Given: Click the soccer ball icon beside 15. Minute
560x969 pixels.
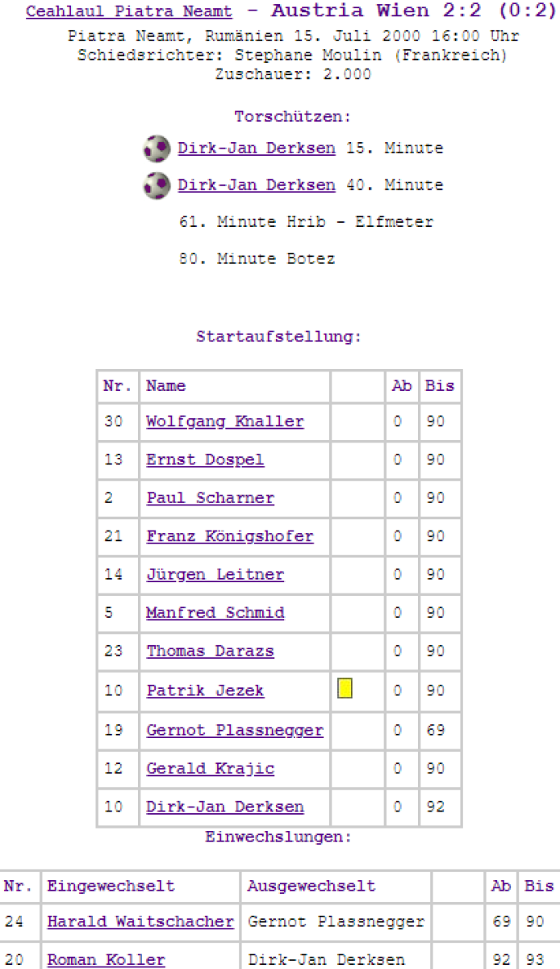Looking at the screenshot, I should coord(157,149).
